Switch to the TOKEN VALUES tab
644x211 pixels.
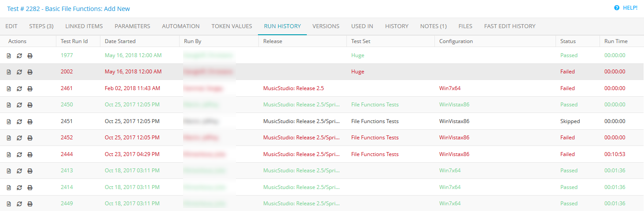[232, 26]
